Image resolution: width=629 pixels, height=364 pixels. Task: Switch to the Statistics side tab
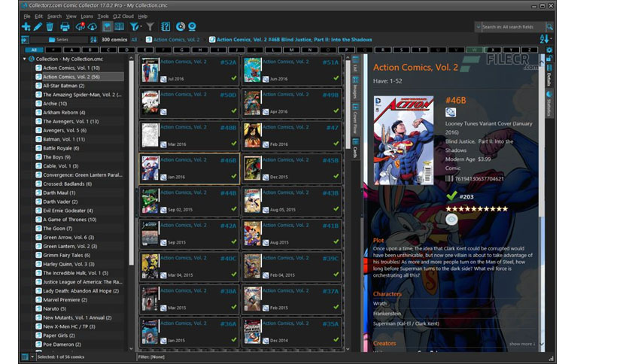tap(548, 105)
